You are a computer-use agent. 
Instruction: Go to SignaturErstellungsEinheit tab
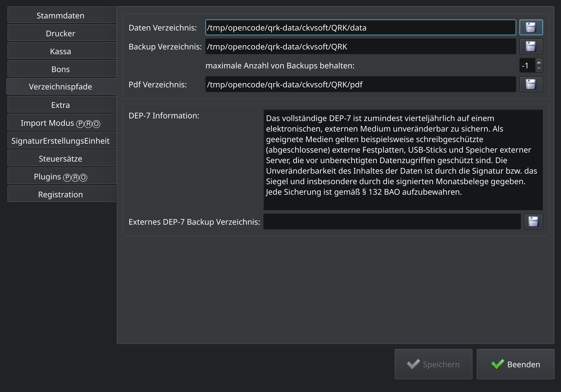tap(62, 141)
